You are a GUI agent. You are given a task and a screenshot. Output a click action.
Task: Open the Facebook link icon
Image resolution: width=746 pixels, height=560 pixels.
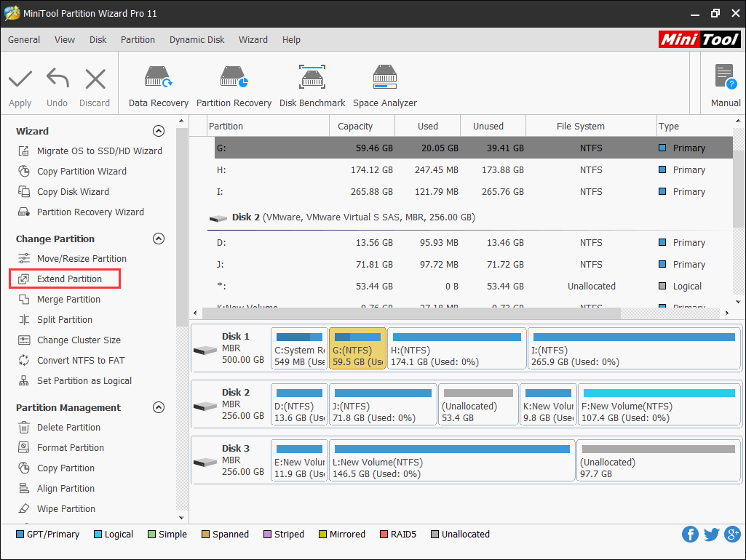(x=690, y=535)
